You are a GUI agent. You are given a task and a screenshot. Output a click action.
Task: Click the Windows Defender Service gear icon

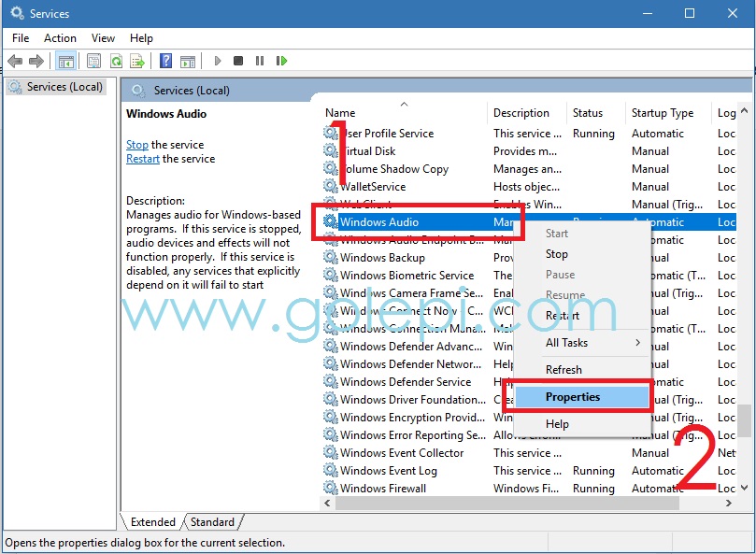[x=330, y=381]
